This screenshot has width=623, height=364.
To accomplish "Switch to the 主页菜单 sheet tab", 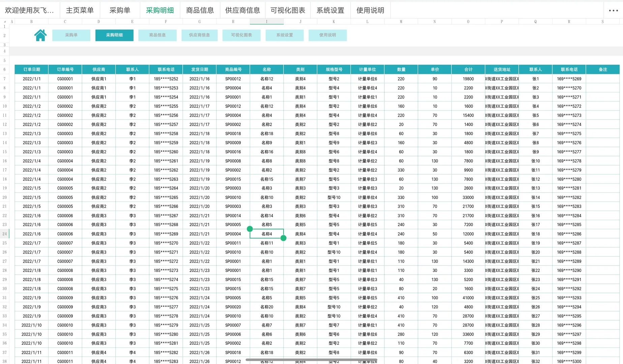I will 80,10.
